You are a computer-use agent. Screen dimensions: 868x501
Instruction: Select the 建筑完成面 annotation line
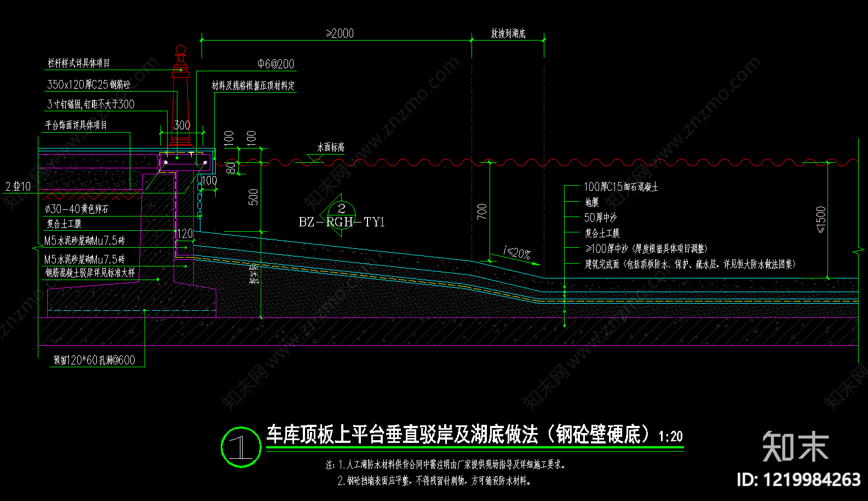click(690, 264)
